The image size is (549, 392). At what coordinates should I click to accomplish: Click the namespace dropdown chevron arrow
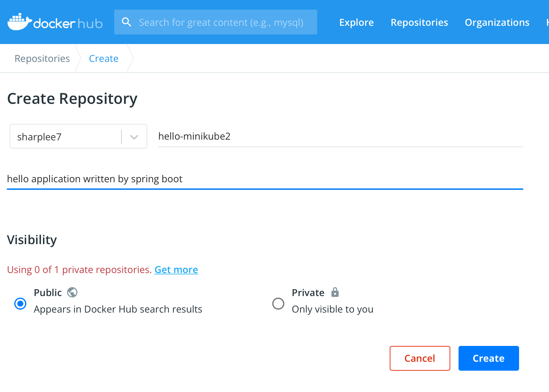134,137
